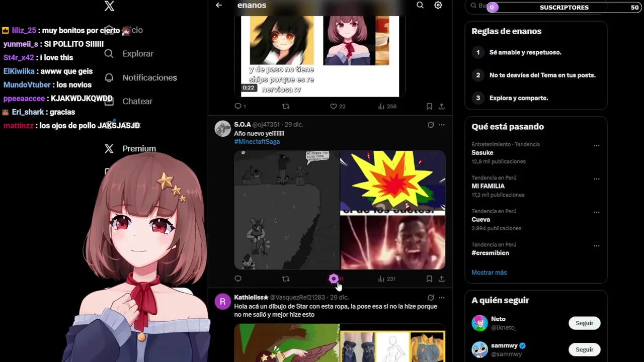Open the Sasuke trend
The height and width of the screenshot is (362, 644).
(x=482, y=153)
